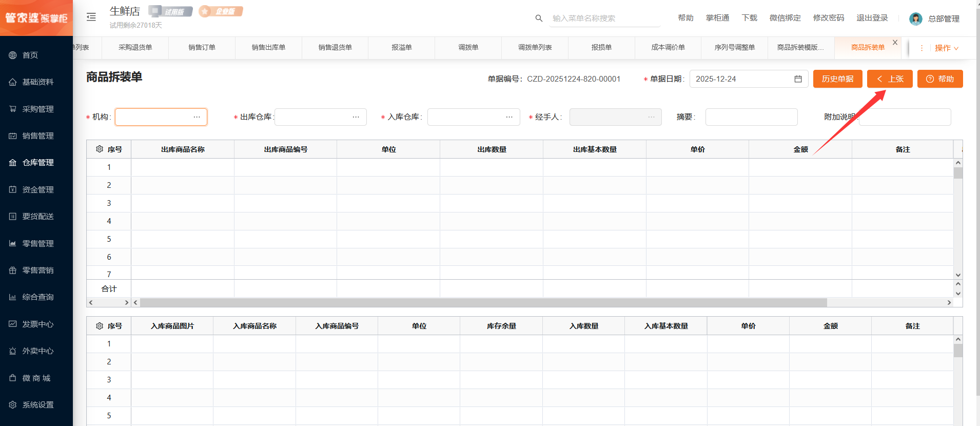The image size is (980, 426).
Task: Open 仓库管理 in sidebar
Action: tap(37, 163)
